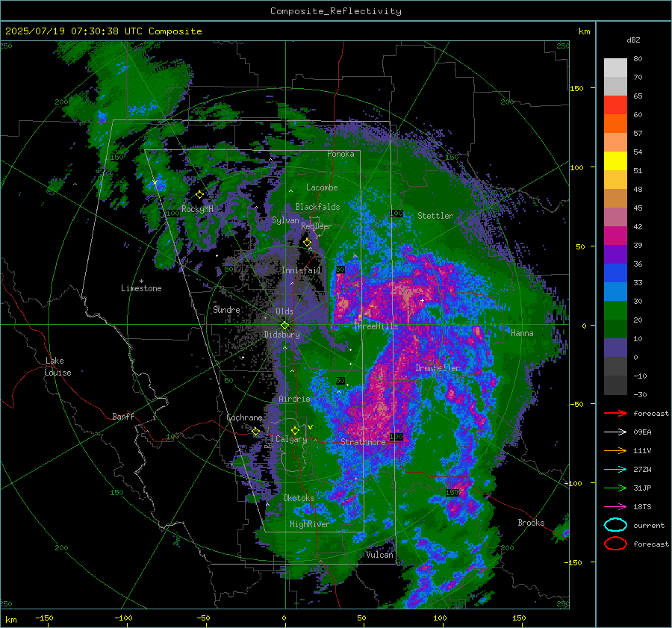Viewport: 672px width, 628px height.
Task: Click the yellow diamond marker beside RockyMH
Action: point(199,195)
